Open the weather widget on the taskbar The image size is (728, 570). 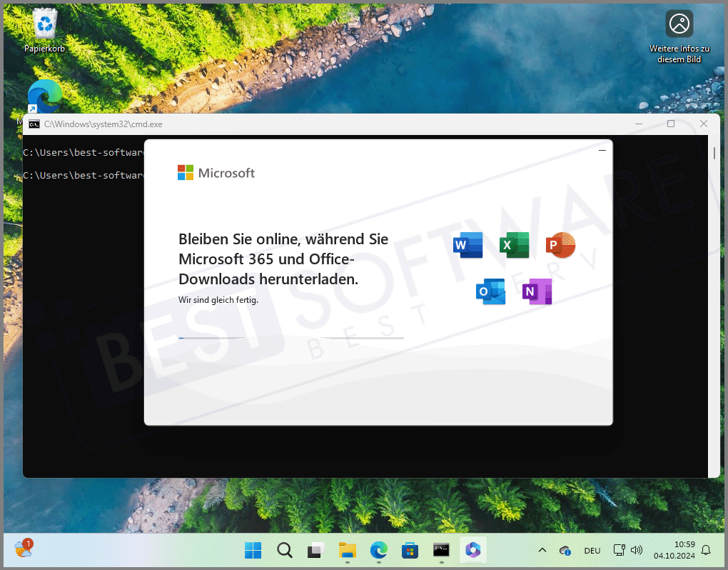24,549
